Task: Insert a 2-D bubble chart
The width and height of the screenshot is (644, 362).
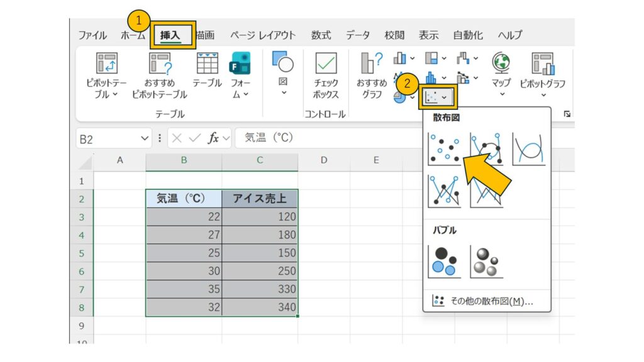Action: (x=444, y=261)
